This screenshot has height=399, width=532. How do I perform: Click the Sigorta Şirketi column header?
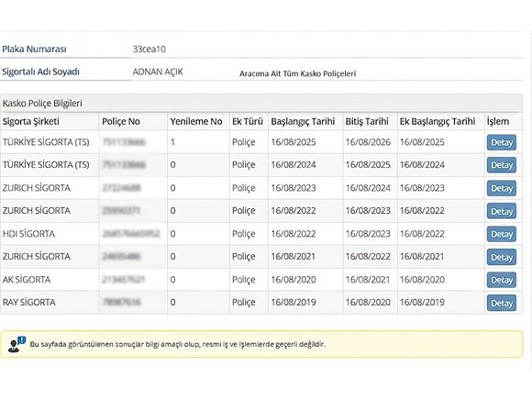click(31, 121)
